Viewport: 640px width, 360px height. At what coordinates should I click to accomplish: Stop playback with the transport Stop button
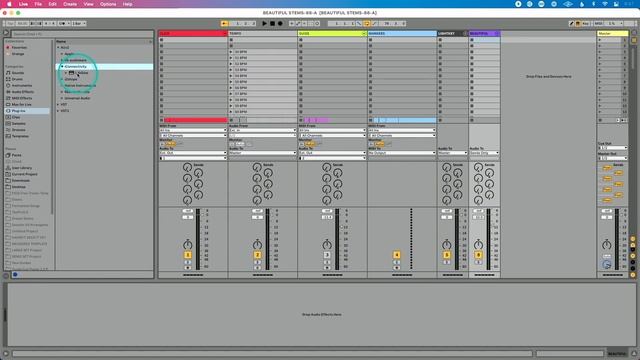(272, 24)
